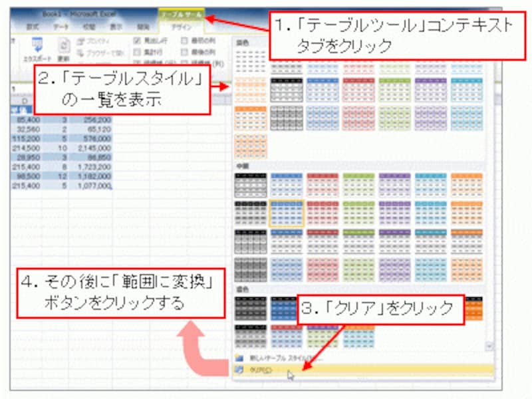The height and width of the screenshot is (399, 532).
Task: Select the cell containing 32,560
Action: pos(26,129)
